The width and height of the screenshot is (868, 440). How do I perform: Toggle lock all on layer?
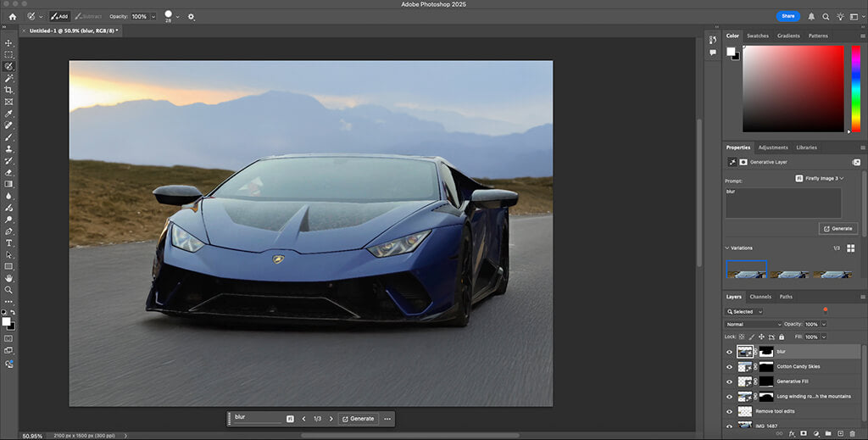click(782, 337)
